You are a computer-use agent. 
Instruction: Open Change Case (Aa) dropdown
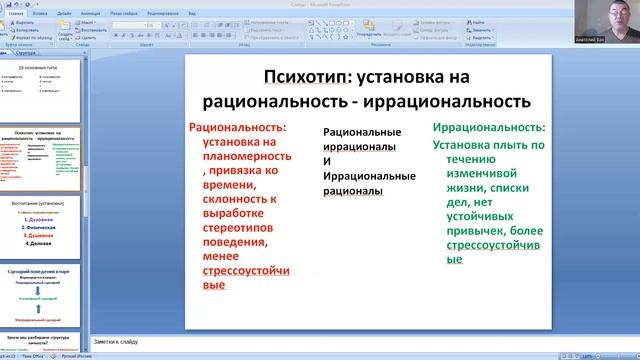[x=168, y=36]
